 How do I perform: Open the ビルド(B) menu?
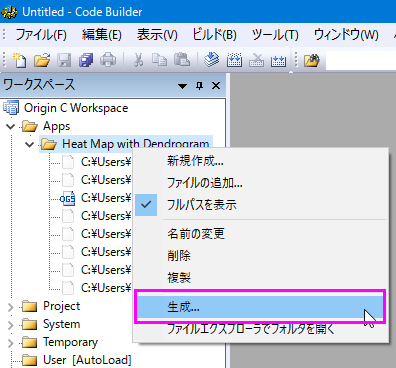click(x=214, y=35)
